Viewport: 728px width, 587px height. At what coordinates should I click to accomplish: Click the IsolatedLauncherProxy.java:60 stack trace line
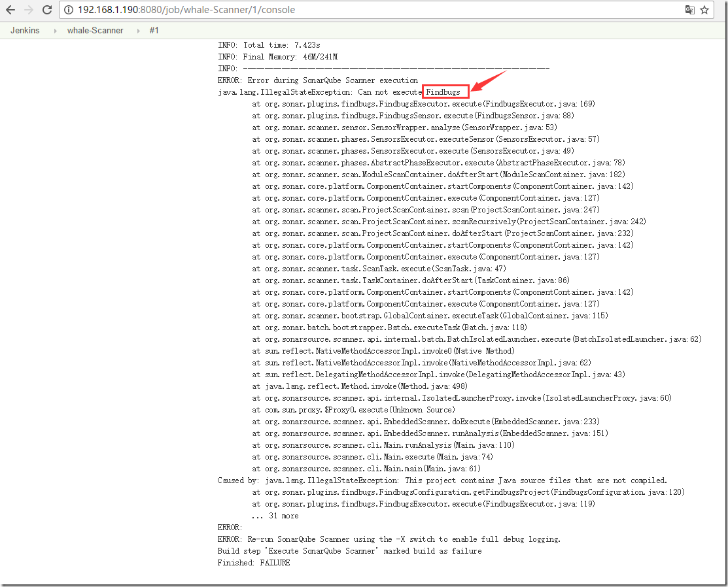462,398
